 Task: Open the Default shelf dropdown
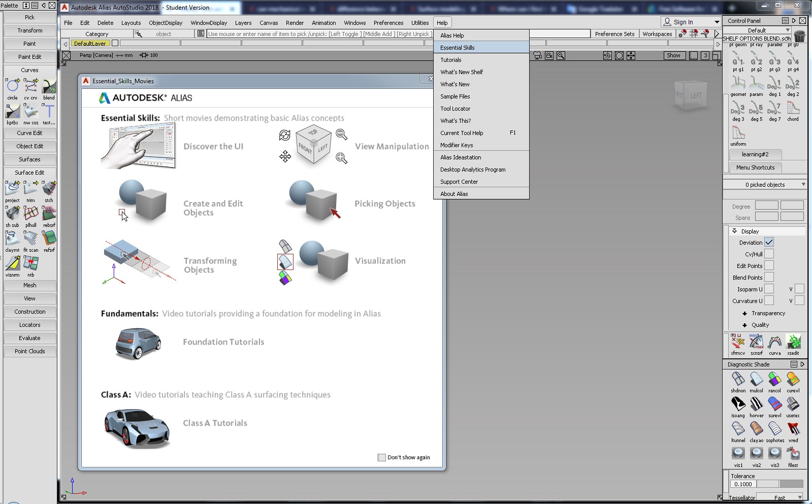[788, 30]
